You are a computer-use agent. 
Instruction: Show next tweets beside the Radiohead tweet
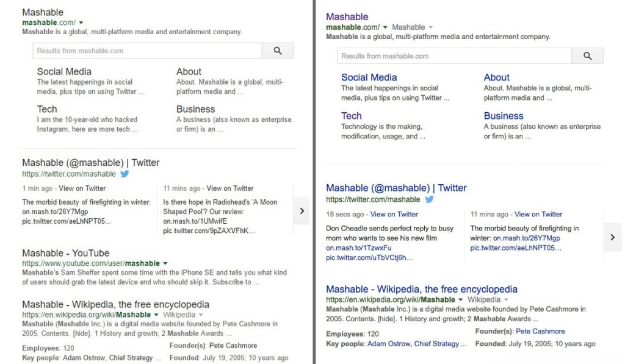[x=302, y=211]
